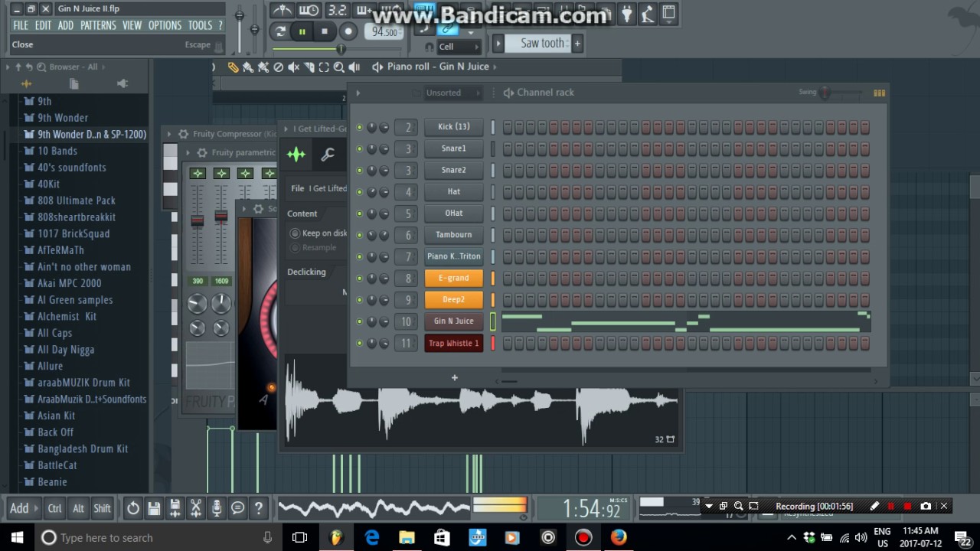Mute the Snare1 channel
The width and height of the screenshot is (980, 551).
click(x=360, y=149)
